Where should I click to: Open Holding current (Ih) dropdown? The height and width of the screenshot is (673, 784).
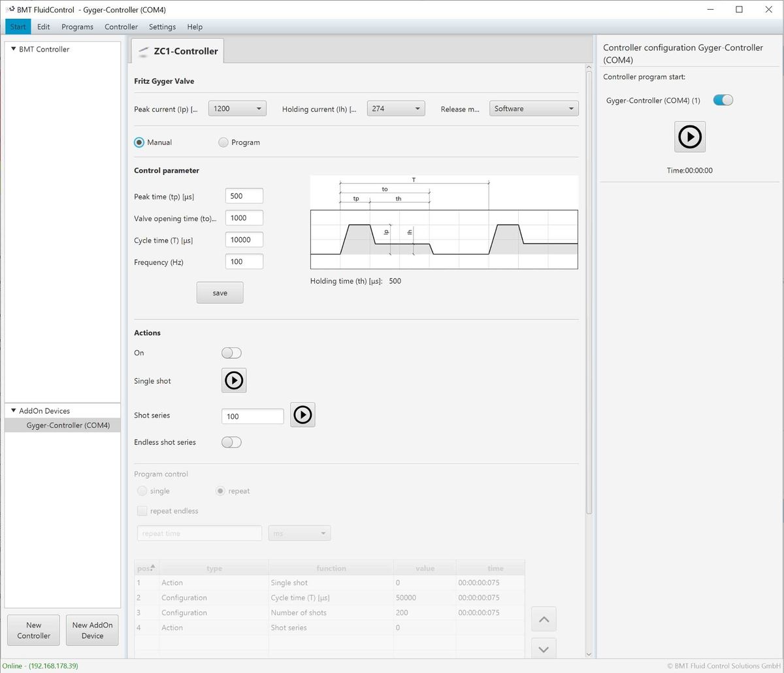pos(396,108)
